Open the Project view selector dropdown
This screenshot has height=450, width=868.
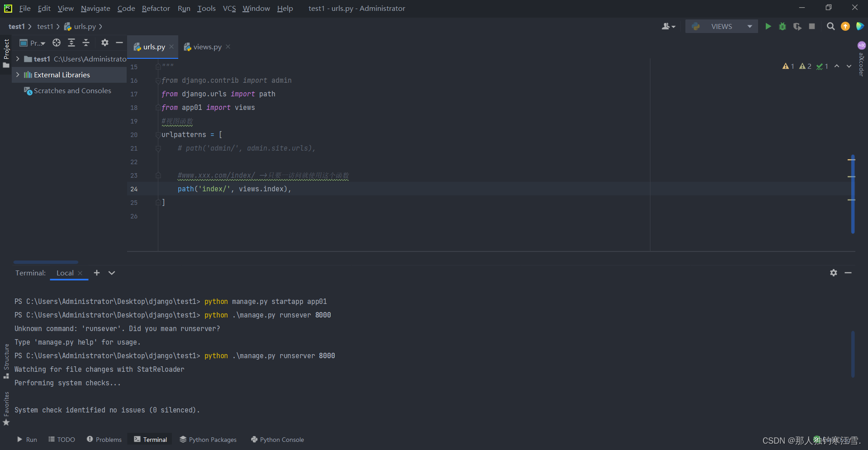pyautogui.click(x=33, y=43)
